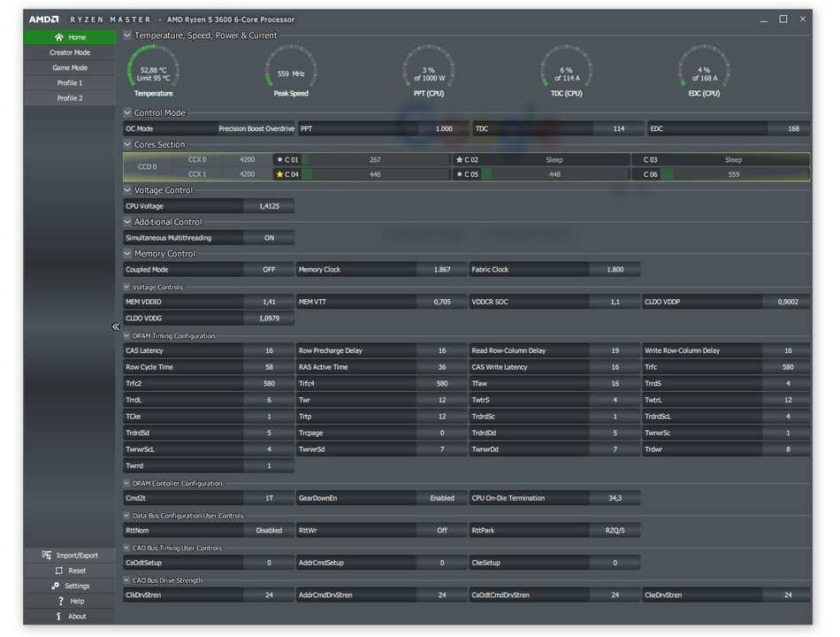Collapse Data Bus Configuration User Controls
Screen dimensions: 840x637
pos(126,515)
